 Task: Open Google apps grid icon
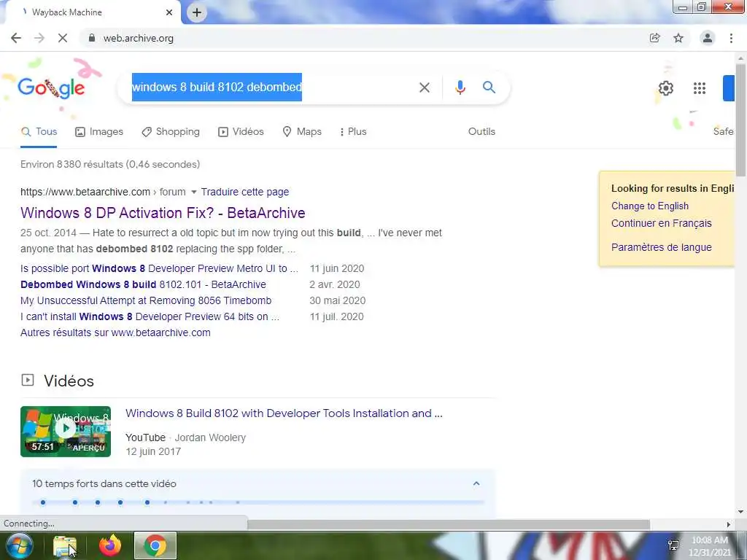coord(700,88)
